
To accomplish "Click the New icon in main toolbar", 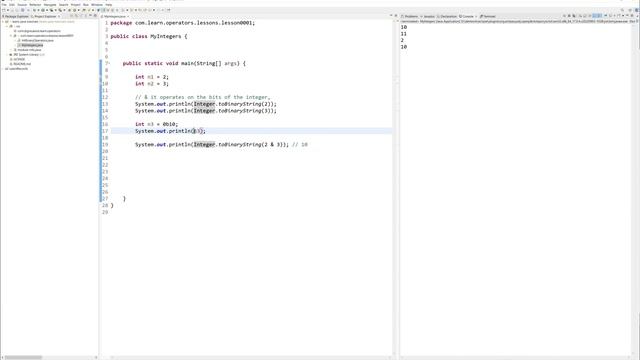I will 4,10.
